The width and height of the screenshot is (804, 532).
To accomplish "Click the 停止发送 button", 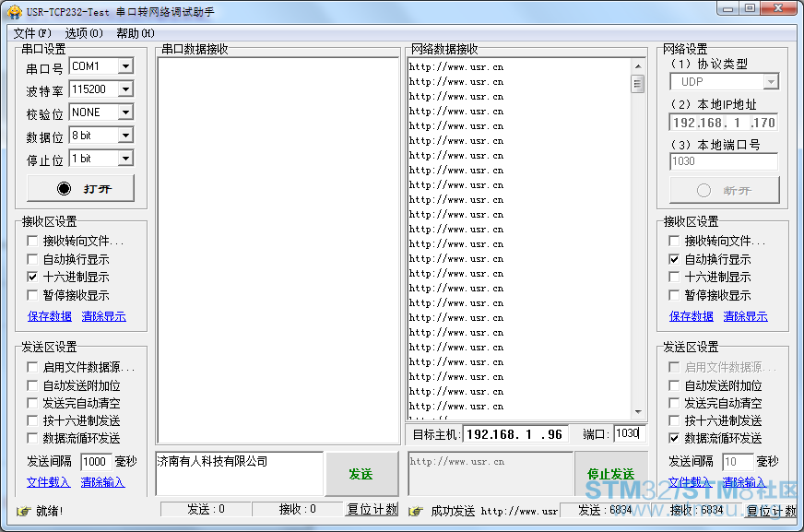I will coord(610,474).
